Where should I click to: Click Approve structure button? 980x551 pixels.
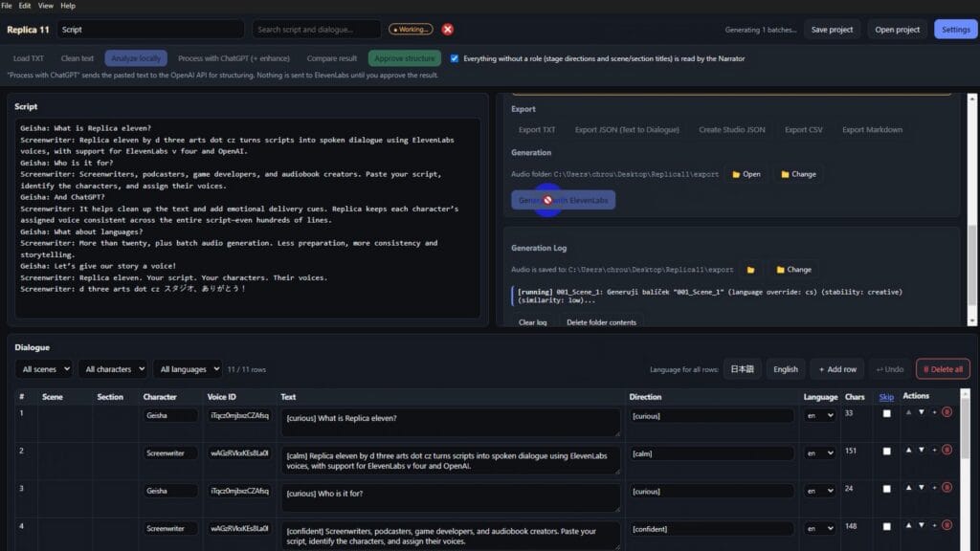pos(405,58)
